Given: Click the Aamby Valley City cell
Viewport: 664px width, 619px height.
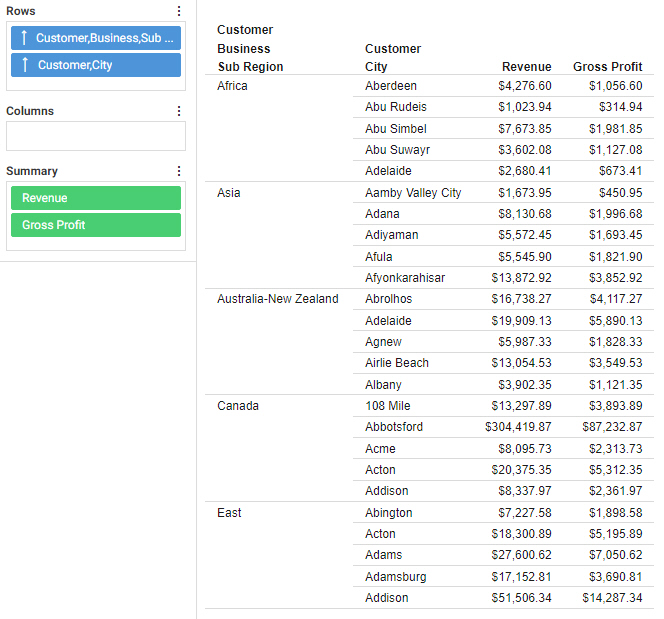Looking at the screenshot, I should tap(413, 193).
